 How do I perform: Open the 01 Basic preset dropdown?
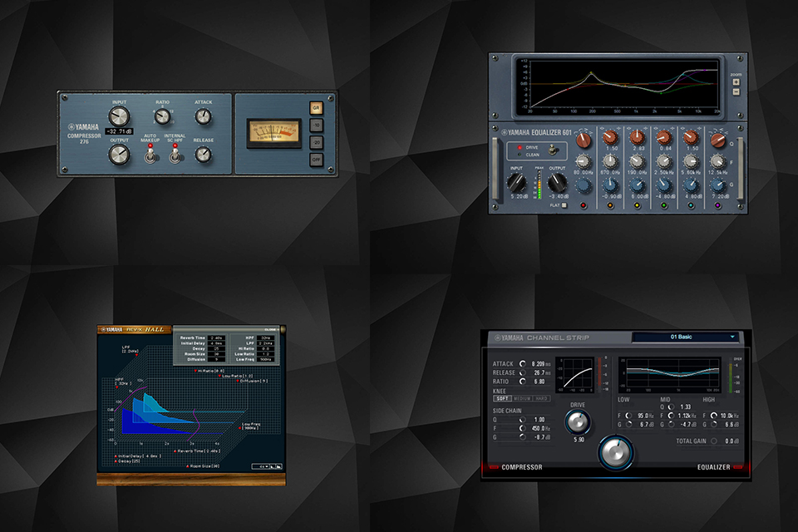click(685, 337)
